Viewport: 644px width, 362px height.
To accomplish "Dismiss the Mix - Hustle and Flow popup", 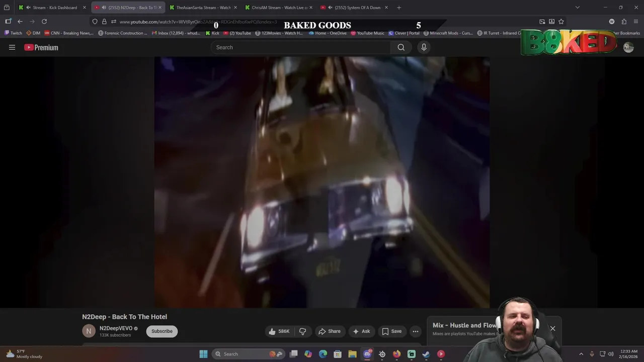I will coord(552,328).
